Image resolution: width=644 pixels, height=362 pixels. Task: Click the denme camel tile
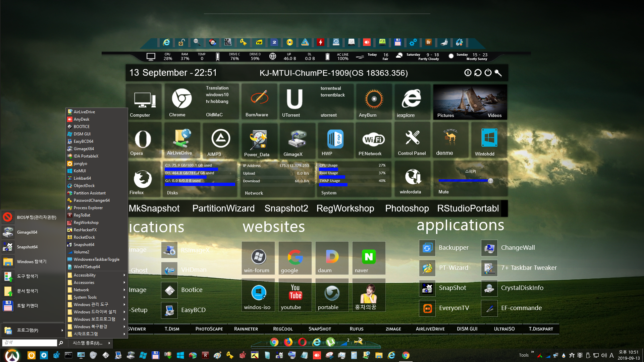(x=450, y=140)
